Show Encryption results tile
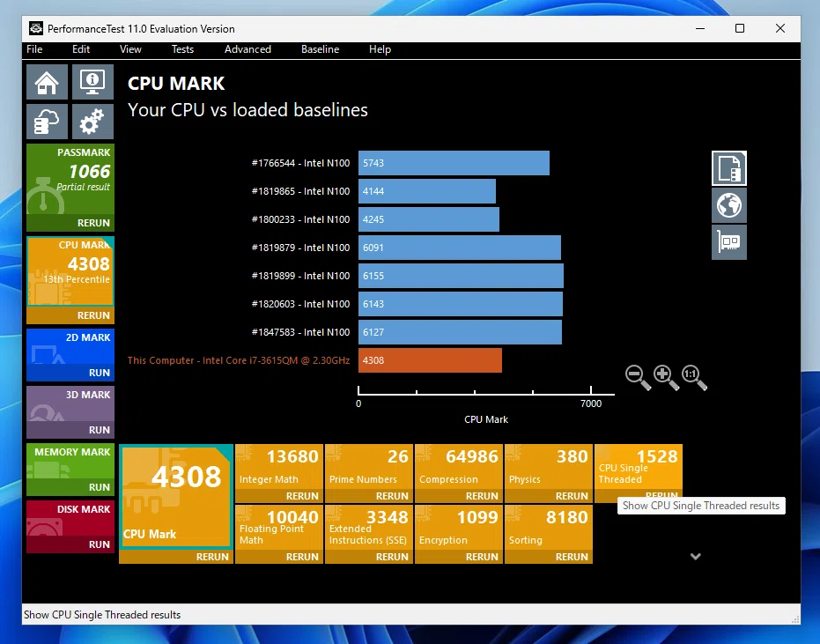 459,528
